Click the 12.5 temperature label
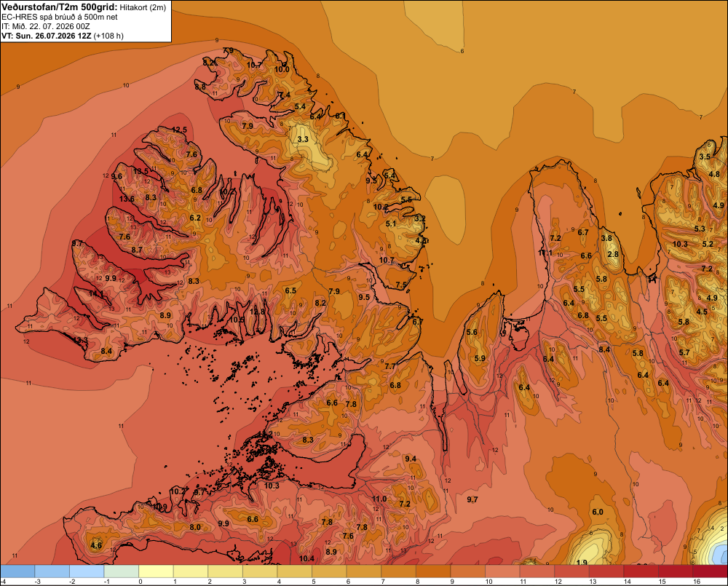Viewport: 728px width, 586px height. coord(179,130)
